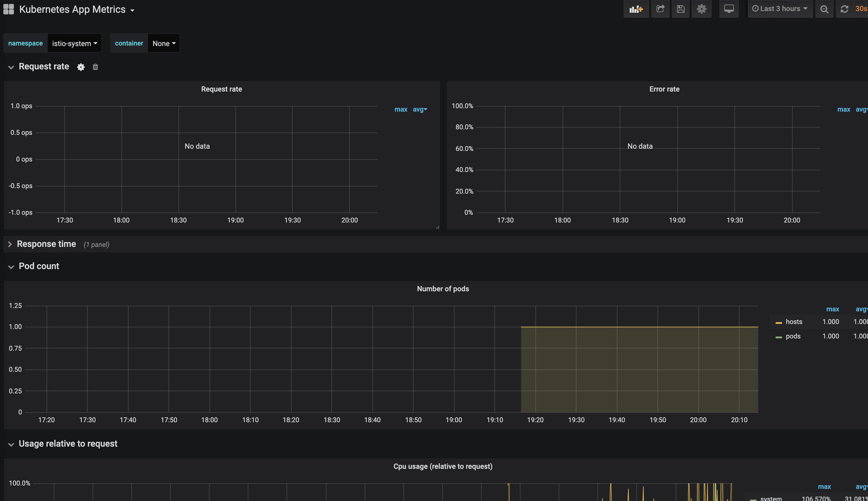Open the Last 3 hours time picker

coord(780,9)
